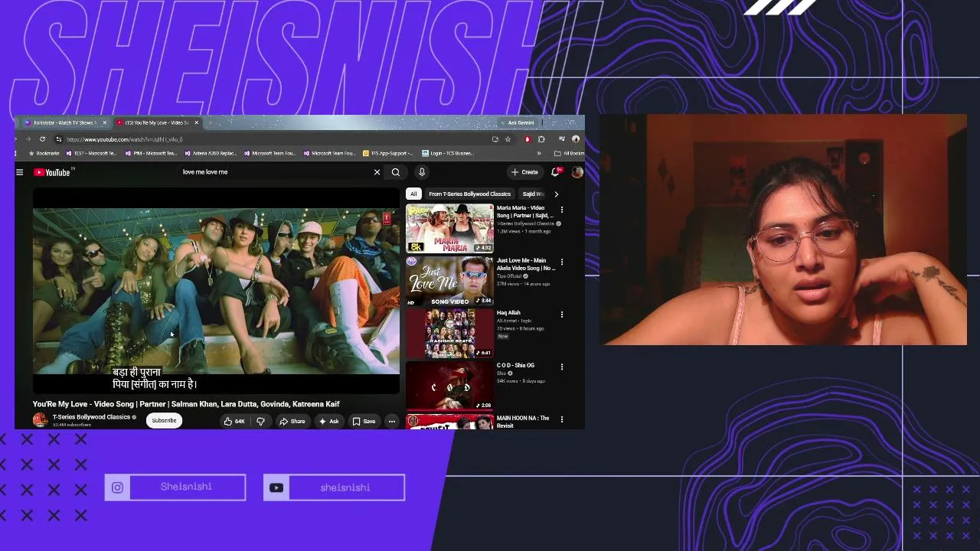Show more bookmarks with the chevron

point(539,153)
